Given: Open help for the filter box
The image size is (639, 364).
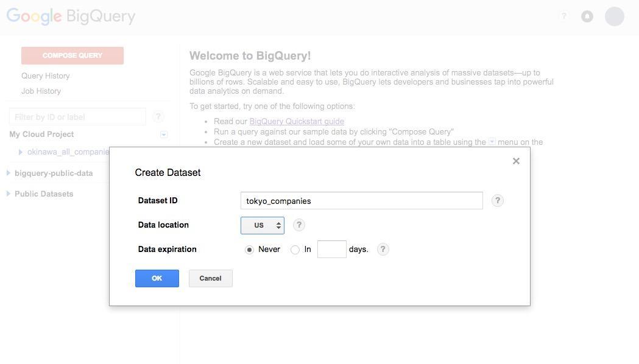Looking at the screenshot, I should [158, 117].
